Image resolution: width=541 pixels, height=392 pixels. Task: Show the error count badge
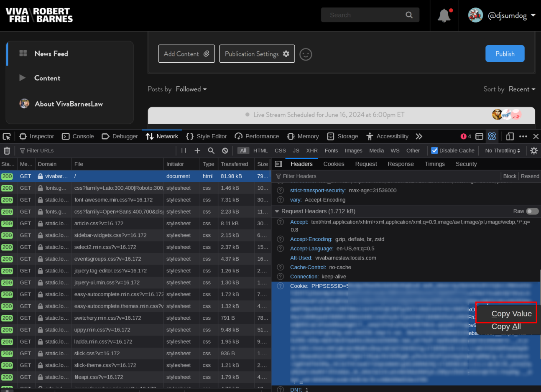click(x=466, y=136)
